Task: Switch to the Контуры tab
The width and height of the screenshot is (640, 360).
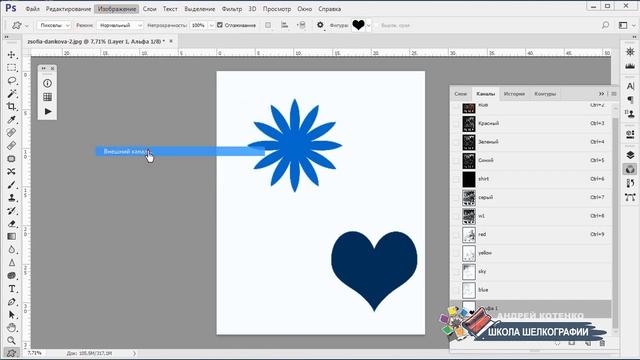Action: pyautogui.click(x=545, y=94)
